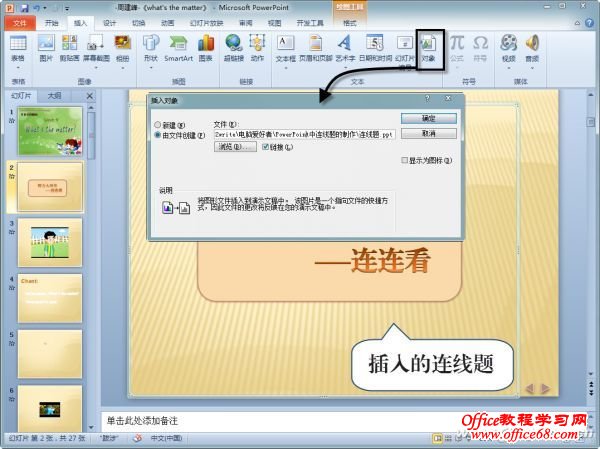Click the previous slide arrow on slide
Image resolution: width=600 pixels, height=449 pixels.
(530, 389)
